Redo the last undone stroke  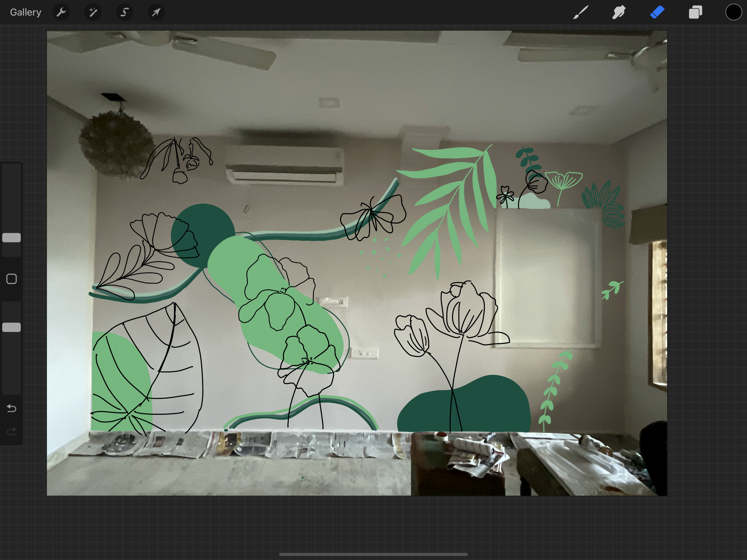point(11,431)
